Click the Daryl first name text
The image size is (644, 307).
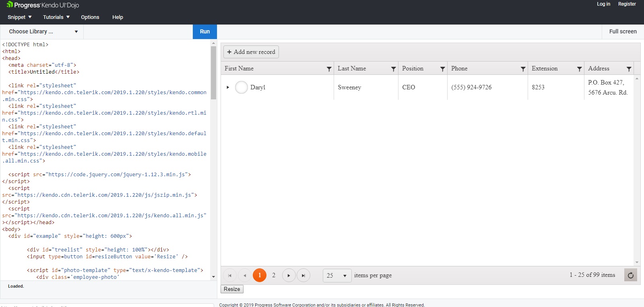tap(258, 87)
